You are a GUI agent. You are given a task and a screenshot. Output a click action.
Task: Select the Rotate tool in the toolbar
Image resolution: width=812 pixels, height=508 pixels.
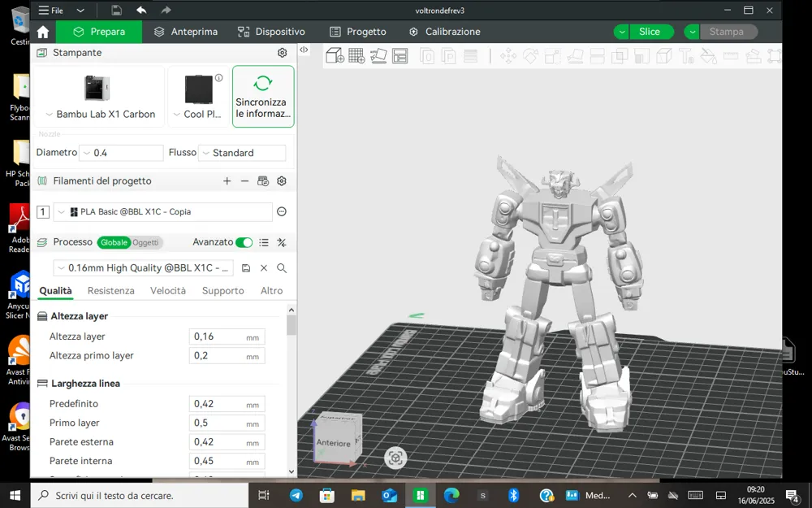pyautogui.click(x=530, y=55)
